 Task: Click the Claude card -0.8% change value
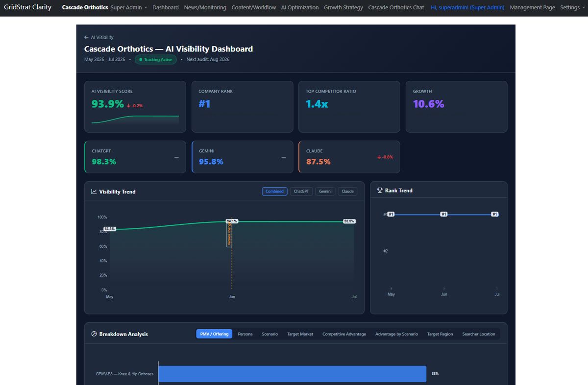click(x=387, y=157)
